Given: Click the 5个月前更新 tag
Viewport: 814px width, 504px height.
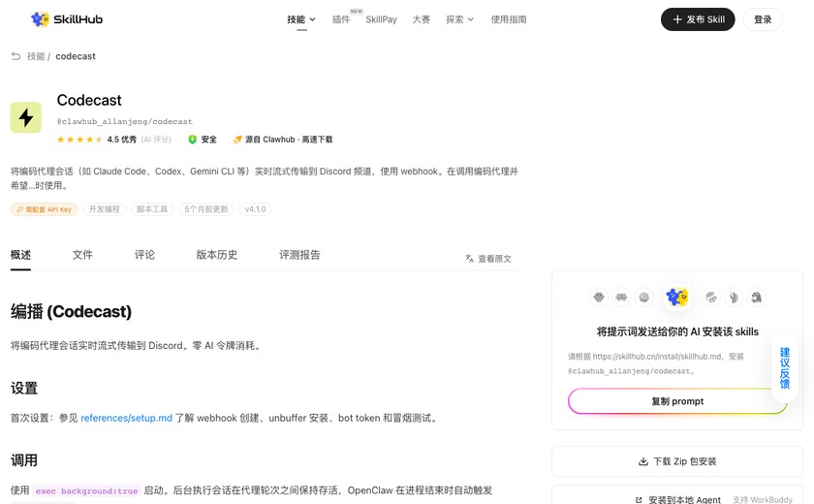Looking at the screenshot, I should 206,209.
